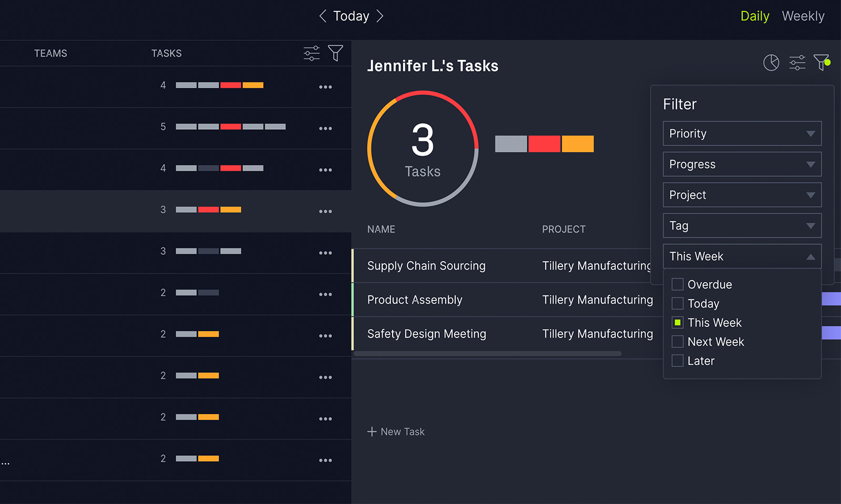Uncheck the This Week filter option
This screenshot has height=504, width=841.
coord(678,322)
